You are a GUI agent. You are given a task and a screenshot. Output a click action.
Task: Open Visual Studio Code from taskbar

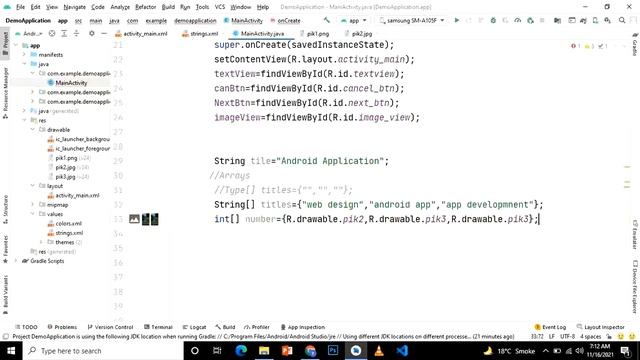[402, 351]
